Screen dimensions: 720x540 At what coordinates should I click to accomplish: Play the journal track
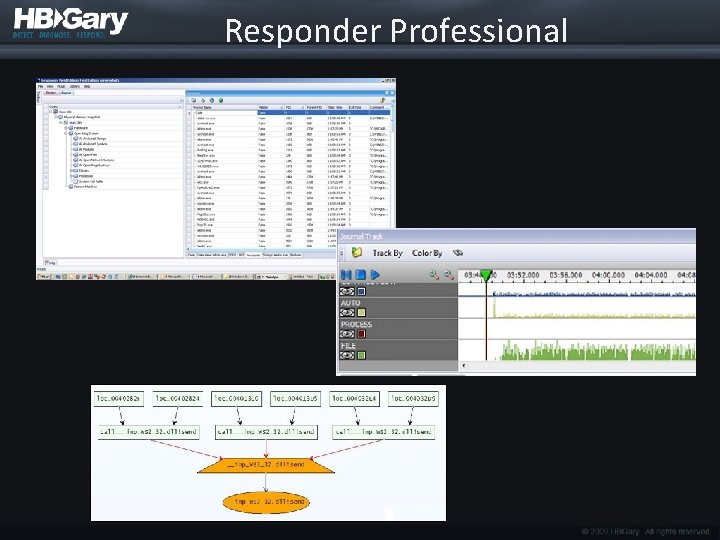point(375,275)
